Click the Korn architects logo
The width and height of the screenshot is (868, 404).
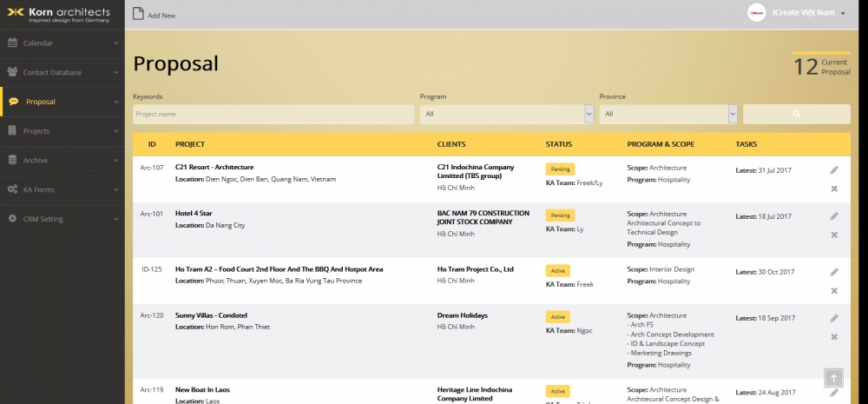[58, 14]
